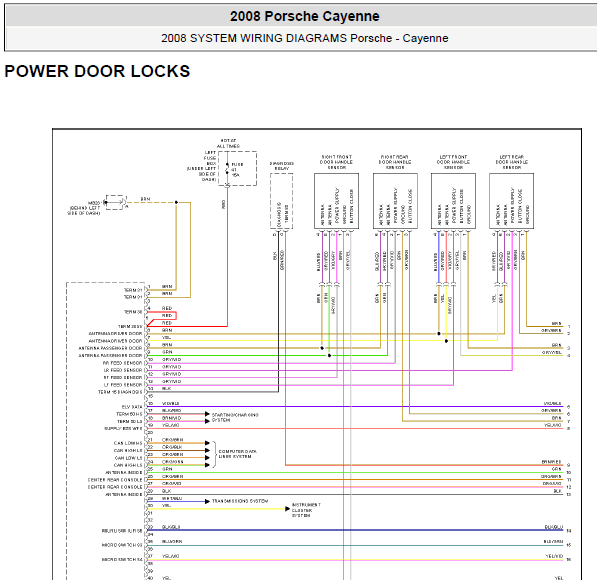
Task: Click the Left Fuse Box dashed component
Action: pos(237,168)
